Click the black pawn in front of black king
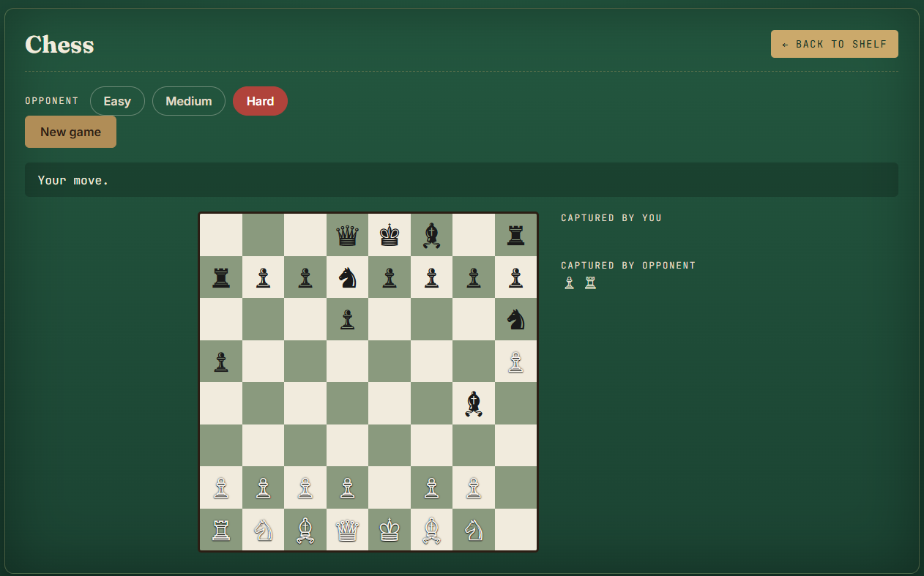 click(390, 277)
